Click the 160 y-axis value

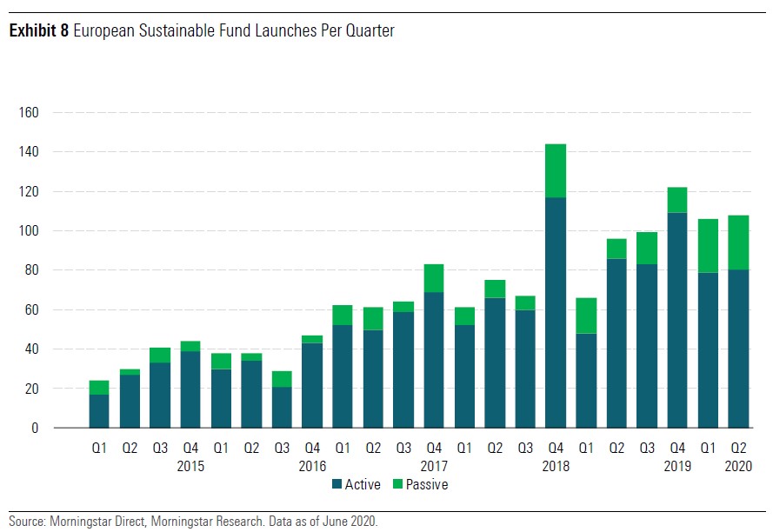coord(30,112)
